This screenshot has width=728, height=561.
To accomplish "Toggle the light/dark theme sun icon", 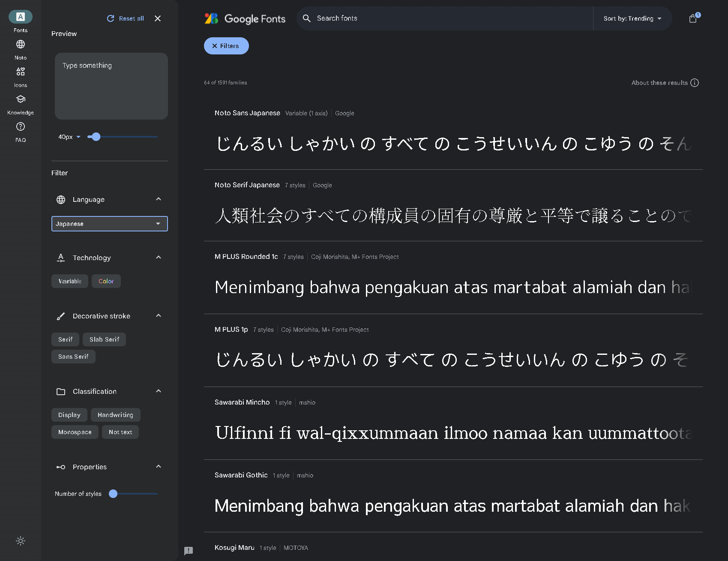I will [x=21, y=541].
